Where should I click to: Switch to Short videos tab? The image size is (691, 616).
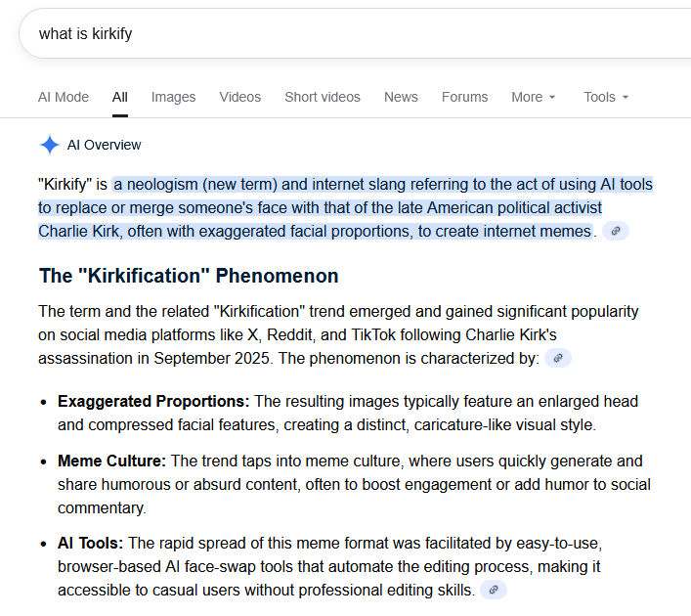tap(323, 97)
